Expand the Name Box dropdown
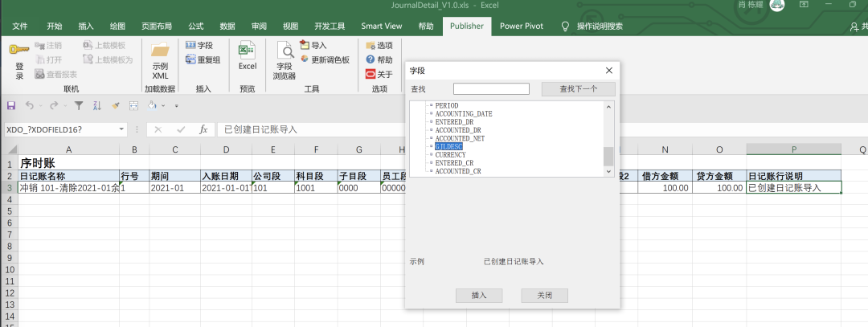The height and width of the screenshot is (327, 868). click(122, 129)
